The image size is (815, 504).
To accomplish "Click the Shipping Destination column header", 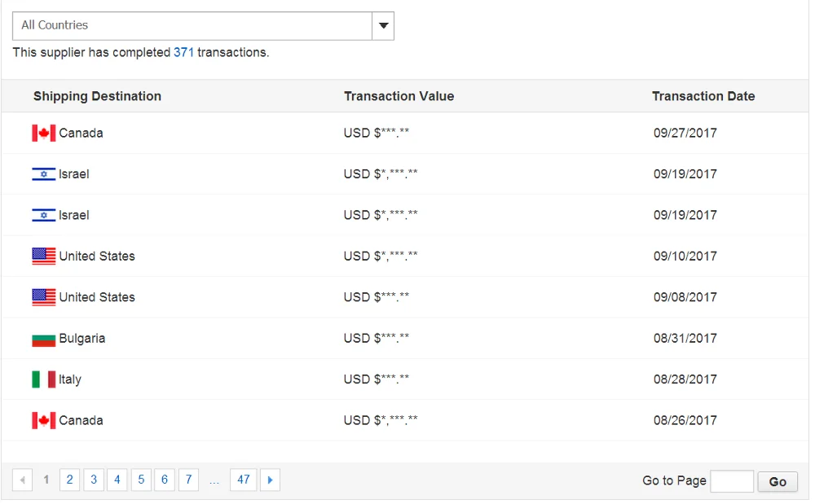I will 97,97.
